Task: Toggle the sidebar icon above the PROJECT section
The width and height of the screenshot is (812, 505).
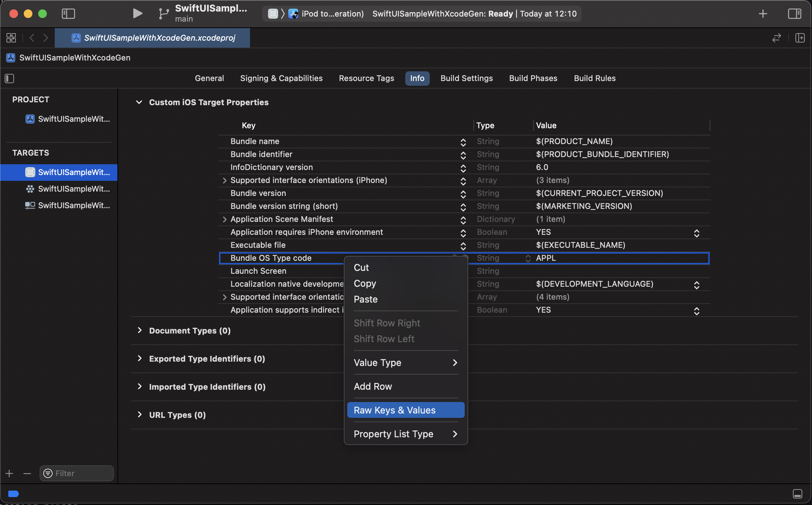Action: coord(9,78)
